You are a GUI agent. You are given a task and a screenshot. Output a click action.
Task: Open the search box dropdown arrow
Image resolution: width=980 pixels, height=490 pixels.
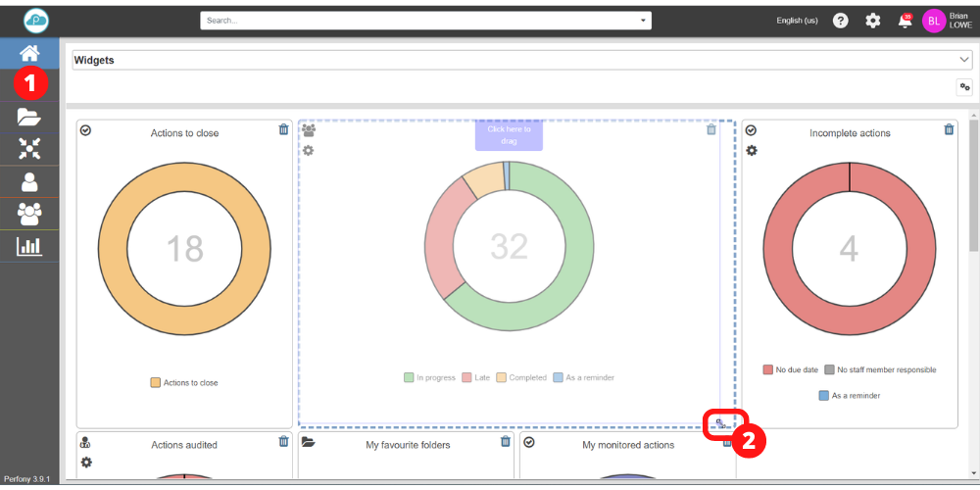(x=643, y=21)
